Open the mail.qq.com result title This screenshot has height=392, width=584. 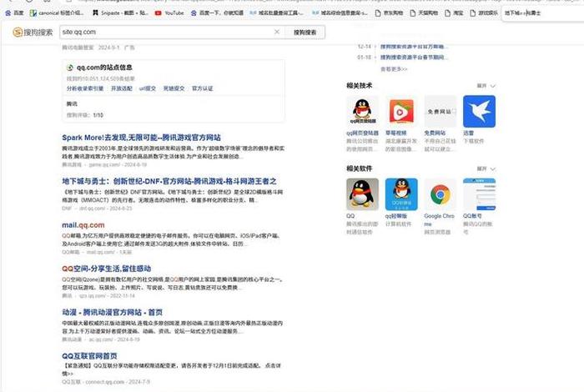coord(83,225)
